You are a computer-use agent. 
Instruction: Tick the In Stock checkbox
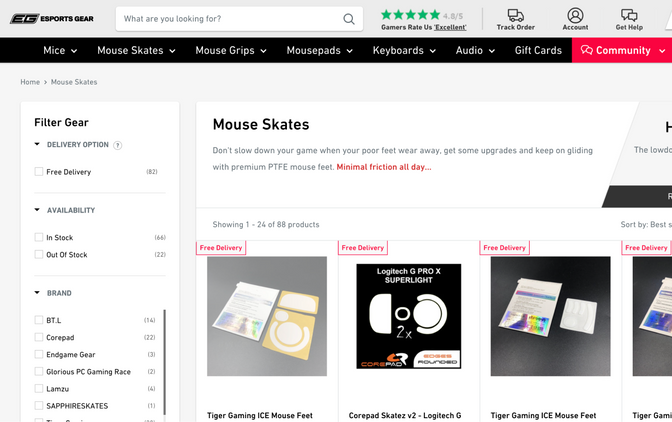tap(39, 238)
